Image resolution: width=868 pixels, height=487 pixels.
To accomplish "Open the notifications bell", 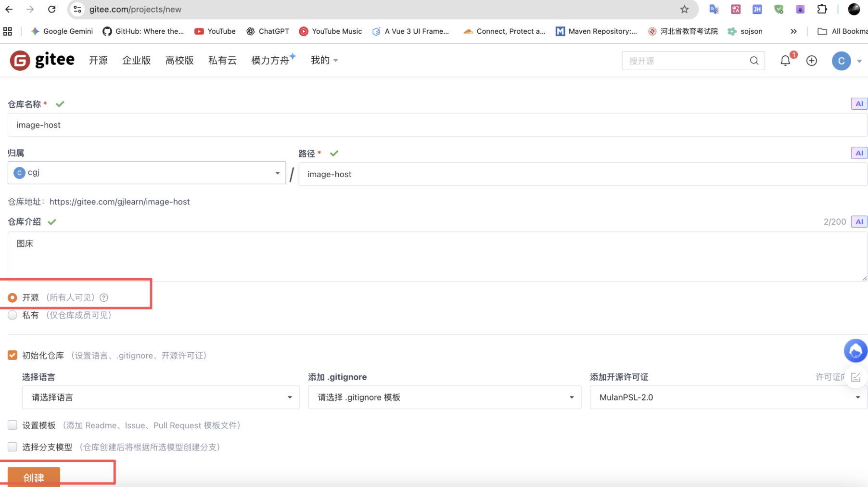I will pyautogui.click(x=785, y=61).
